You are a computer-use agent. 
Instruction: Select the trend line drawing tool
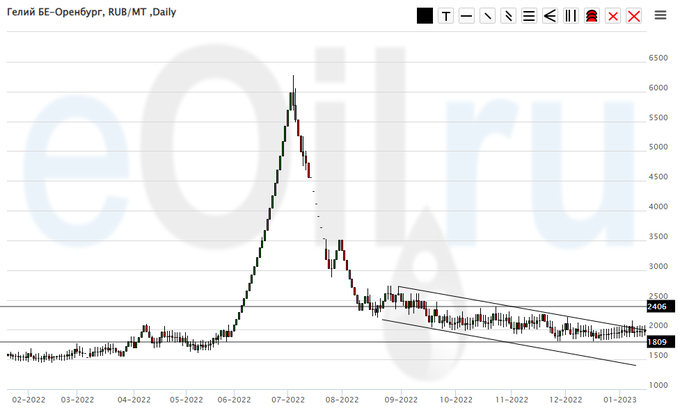[487, 16]
